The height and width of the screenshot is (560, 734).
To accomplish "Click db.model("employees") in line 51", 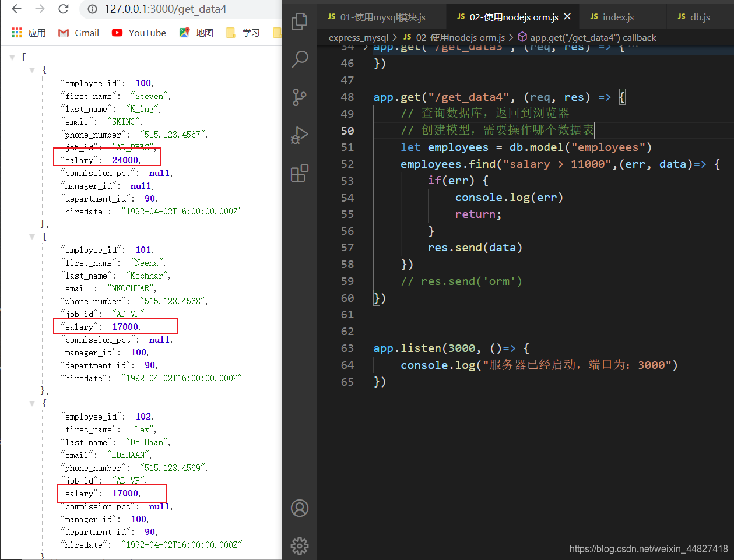I will pyautogui.click(x=581, y=147).
